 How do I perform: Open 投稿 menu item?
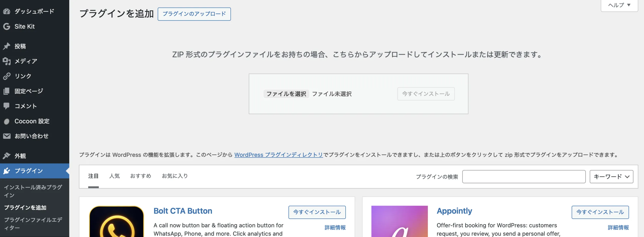[x=34, y=46]
